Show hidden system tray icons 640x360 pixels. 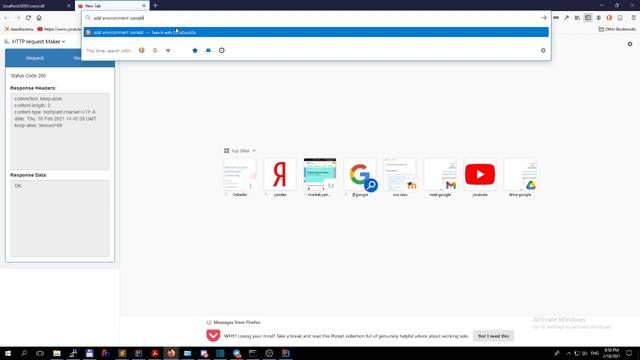coord(568,353)
